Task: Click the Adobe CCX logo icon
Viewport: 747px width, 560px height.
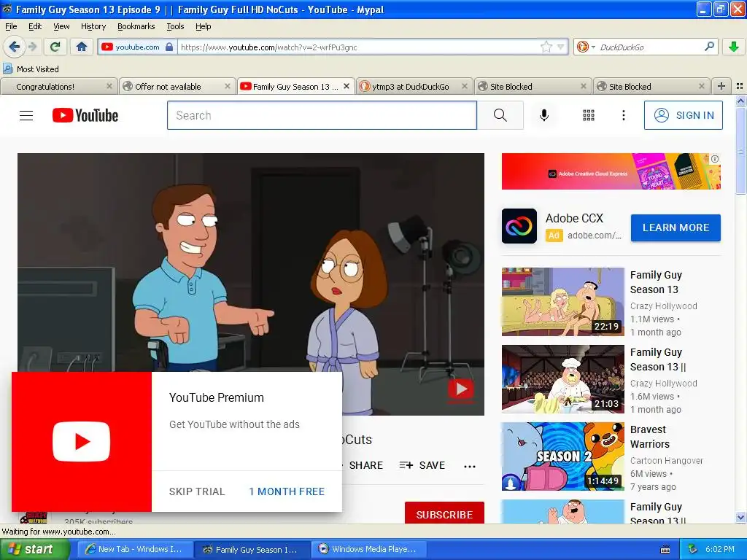Action: (519, 226)
